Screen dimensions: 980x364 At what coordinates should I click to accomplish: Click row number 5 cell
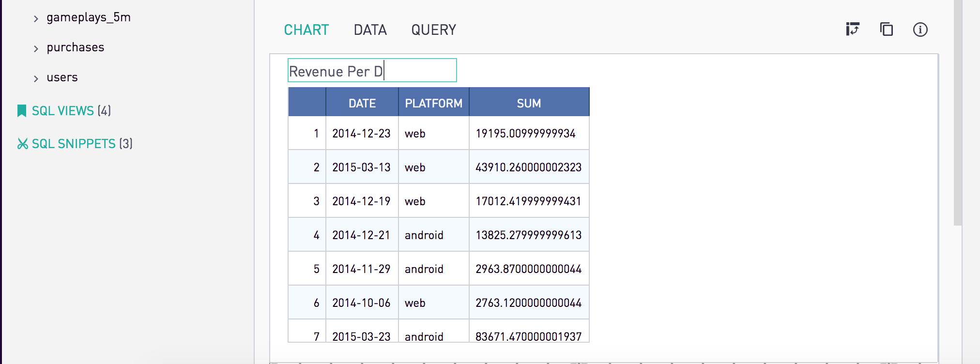click(x=307, y=269)
